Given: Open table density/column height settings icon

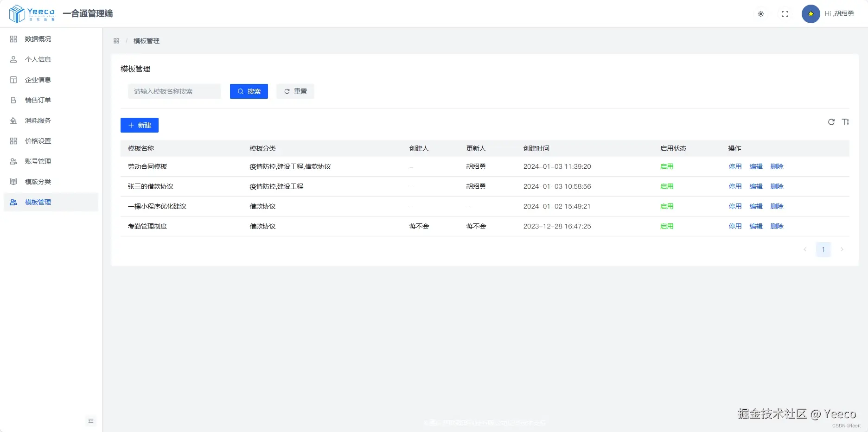Looking at the screenshot, I should [846, 122].
